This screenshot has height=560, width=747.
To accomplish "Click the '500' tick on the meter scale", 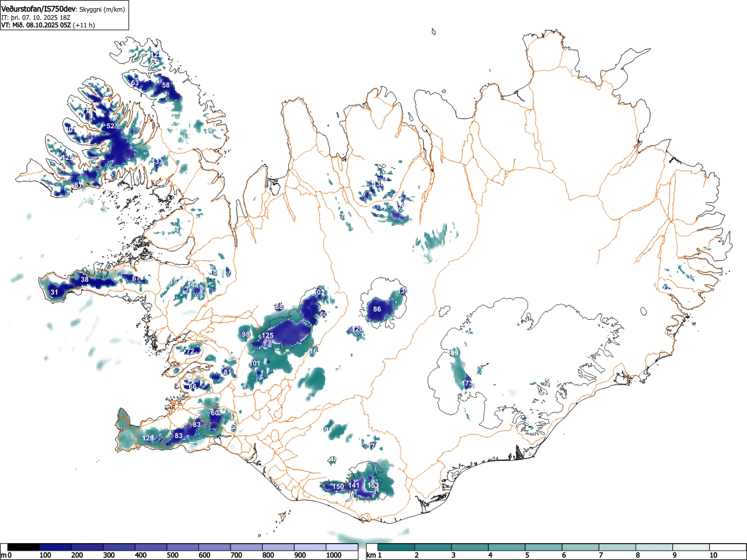I will click(173, 555).
